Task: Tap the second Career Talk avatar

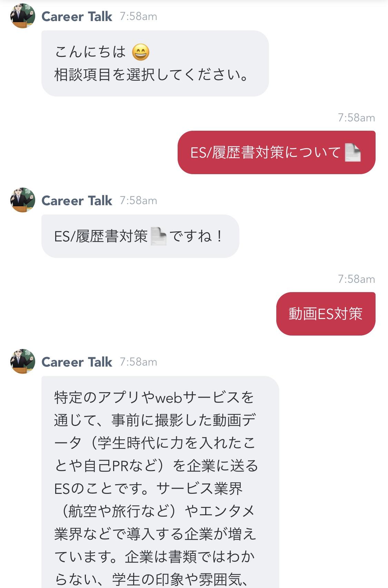Action: [x=23, y=200]
